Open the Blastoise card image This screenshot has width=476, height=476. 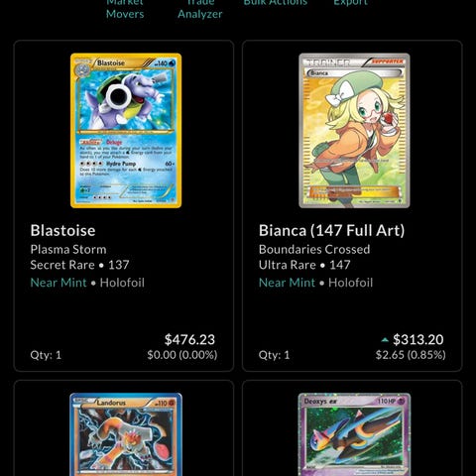tap(126, 131)
